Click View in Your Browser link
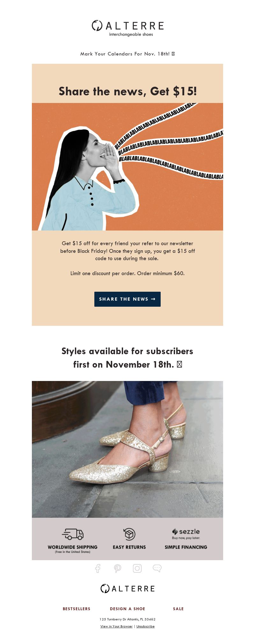 tap(116, 626)
